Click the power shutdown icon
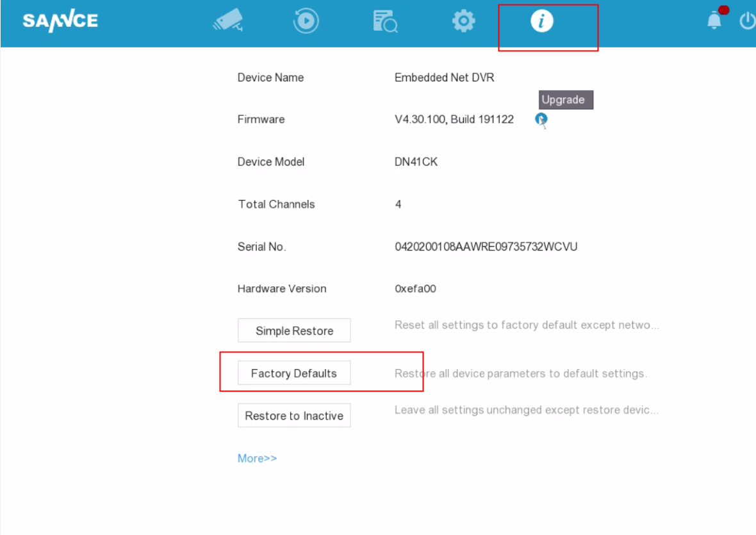 click(748, 21)
